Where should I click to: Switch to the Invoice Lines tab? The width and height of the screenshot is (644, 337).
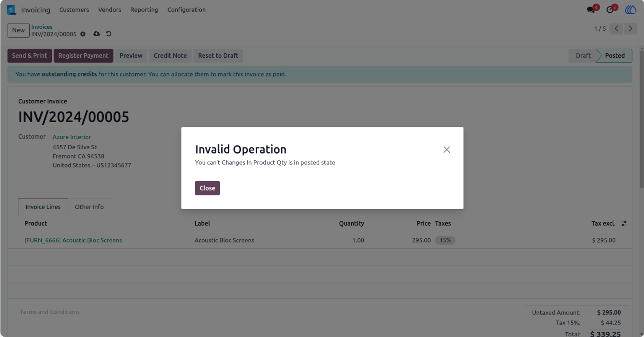[x=43, y=207]
